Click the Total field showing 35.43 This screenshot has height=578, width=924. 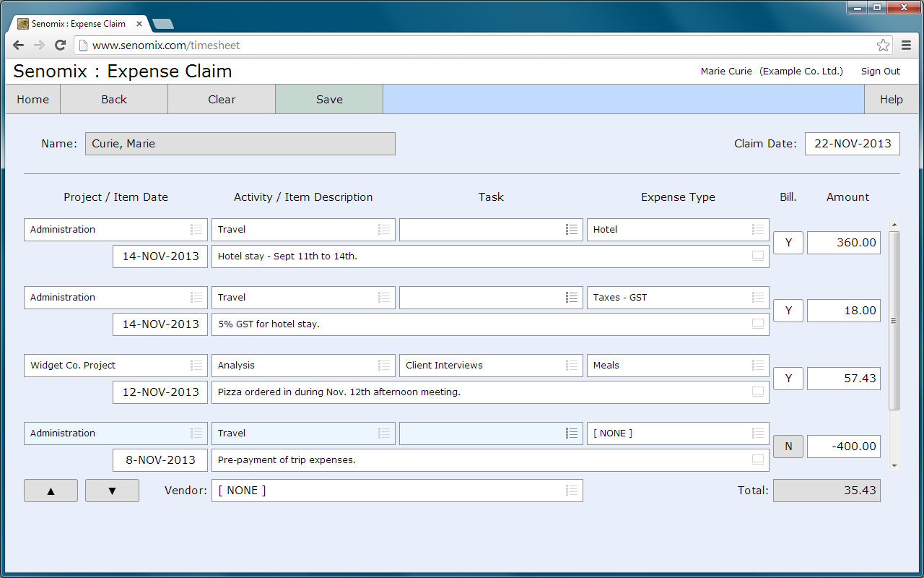point(827,491)
